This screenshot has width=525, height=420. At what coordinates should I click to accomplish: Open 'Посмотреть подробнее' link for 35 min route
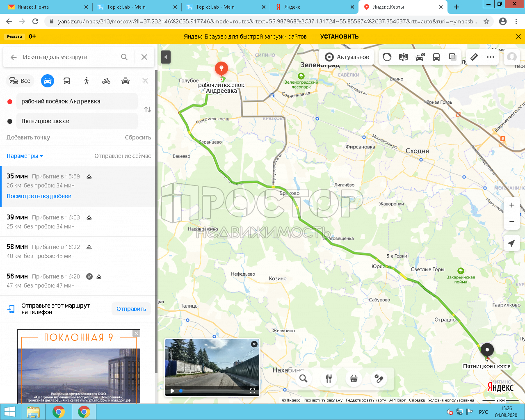[39, 196]
